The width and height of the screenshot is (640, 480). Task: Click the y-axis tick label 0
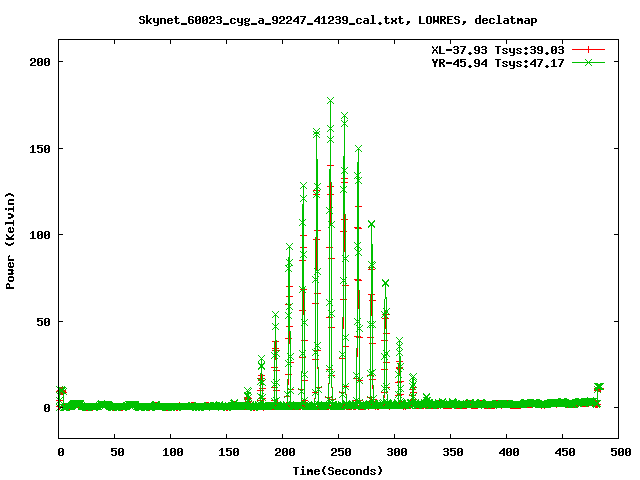(47, 408)
